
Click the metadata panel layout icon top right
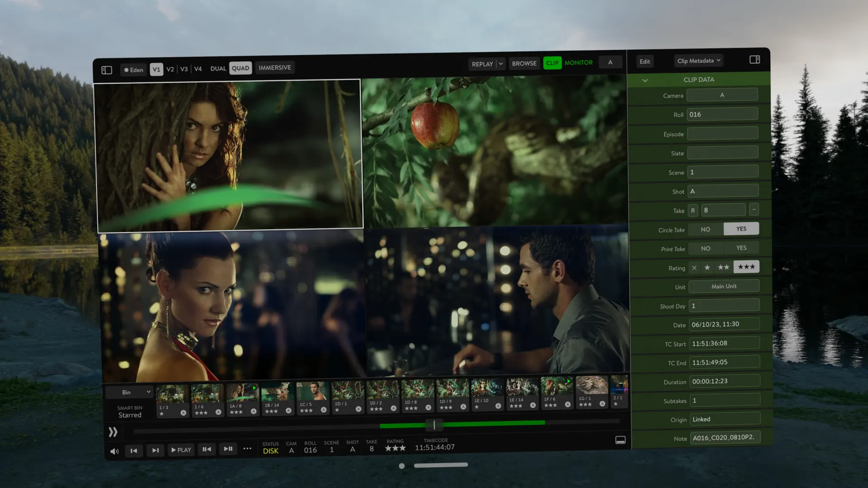754,59
